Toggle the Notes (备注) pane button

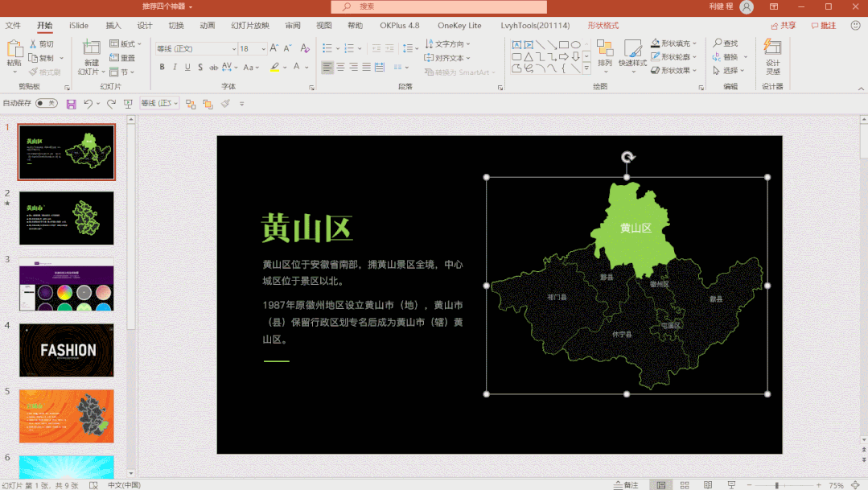(x=626, y=485)
